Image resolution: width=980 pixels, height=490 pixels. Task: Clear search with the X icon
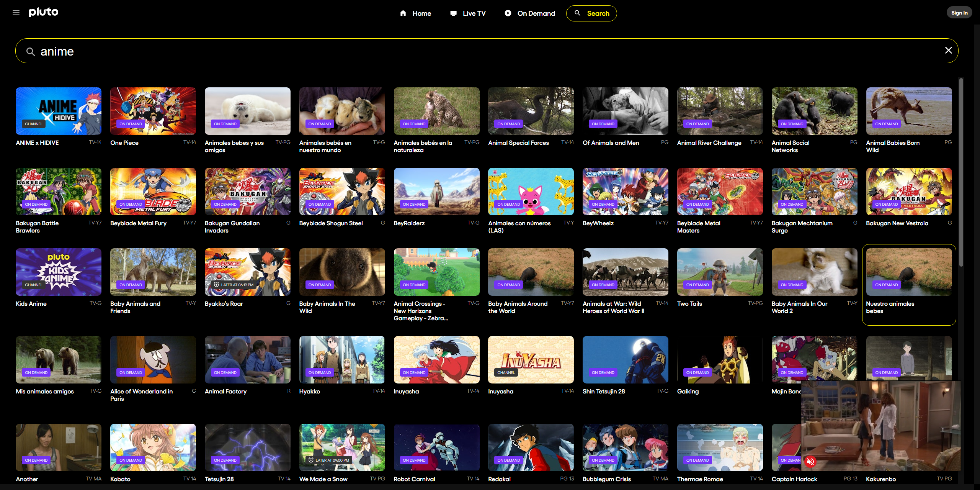[948, 51]
